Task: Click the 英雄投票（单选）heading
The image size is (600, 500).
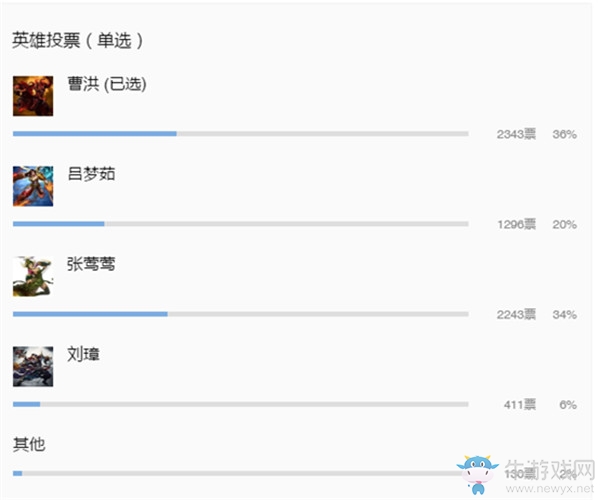Action: click(78, 41)
